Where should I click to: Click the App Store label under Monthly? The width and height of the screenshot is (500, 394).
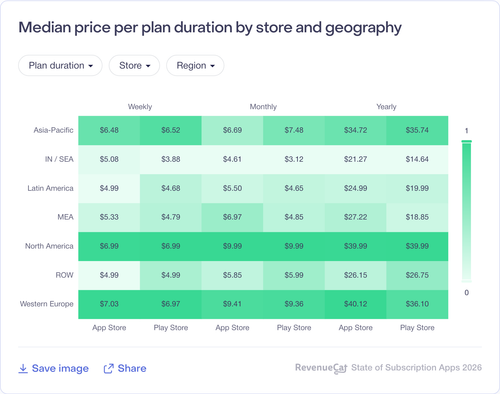click(x=232, y=328)
